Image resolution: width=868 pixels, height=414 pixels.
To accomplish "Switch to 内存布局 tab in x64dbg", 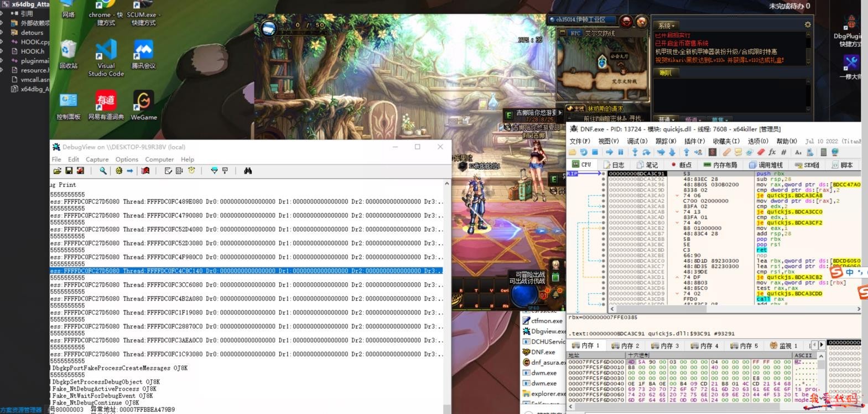I will (721, 165).
